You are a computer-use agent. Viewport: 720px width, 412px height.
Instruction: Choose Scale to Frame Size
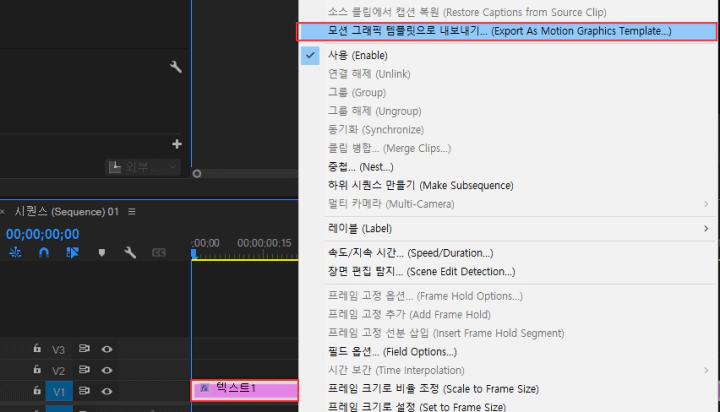433,389
